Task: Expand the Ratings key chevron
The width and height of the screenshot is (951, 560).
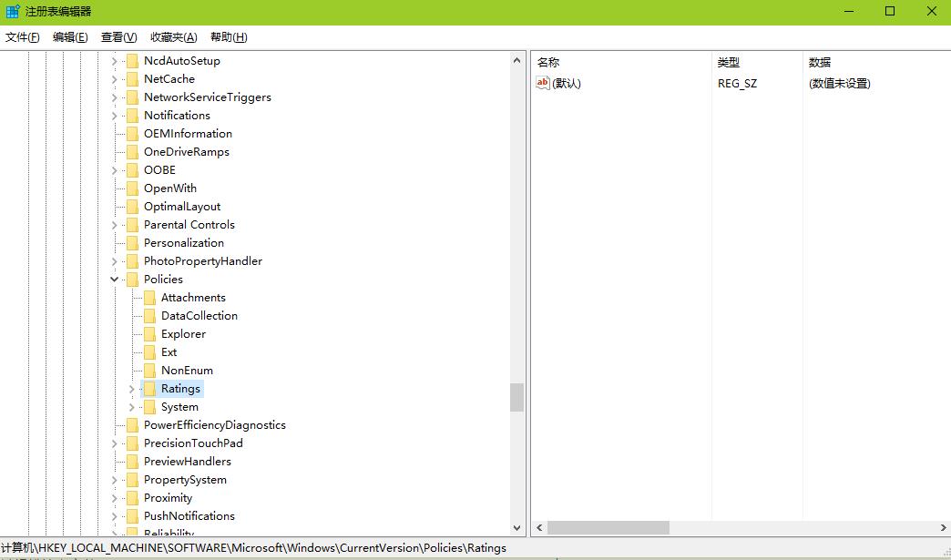Action: click(x=132, y=389)
